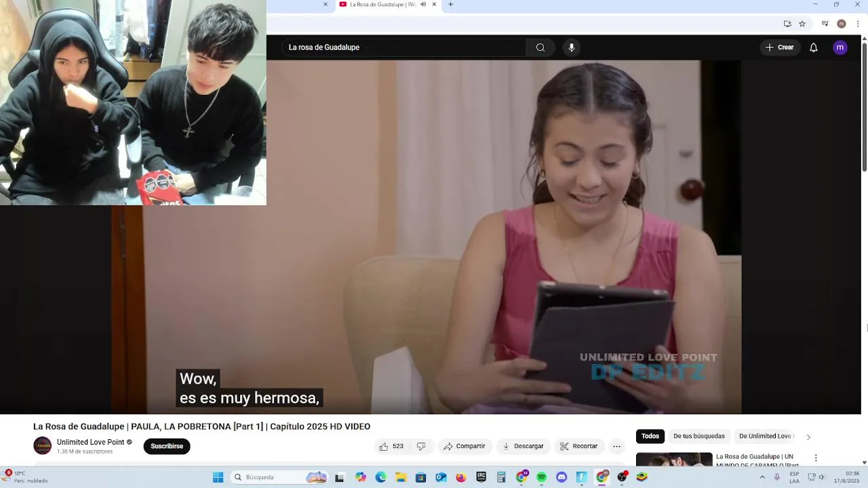Click the Crear button
Image resolution: width=868 pixels, height=488 pixels.
click(x=780, y=47)
